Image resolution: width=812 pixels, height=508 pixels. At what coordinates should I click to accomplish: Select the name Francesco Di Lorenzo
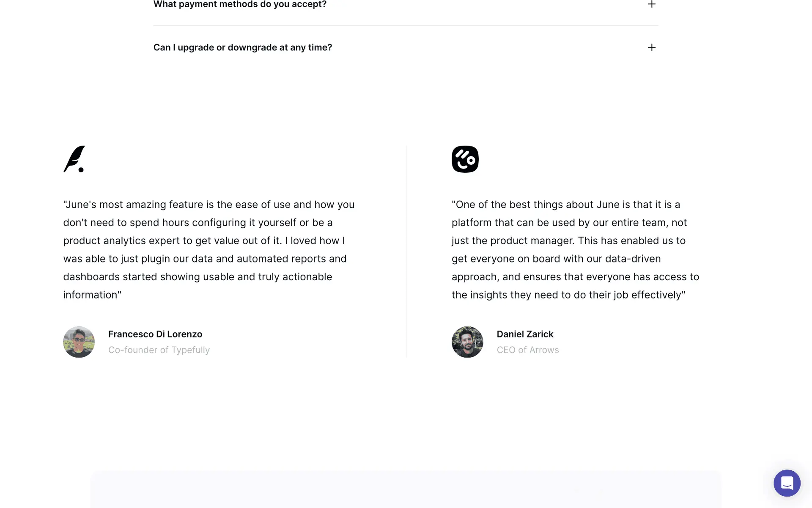[x=155, y=334]
